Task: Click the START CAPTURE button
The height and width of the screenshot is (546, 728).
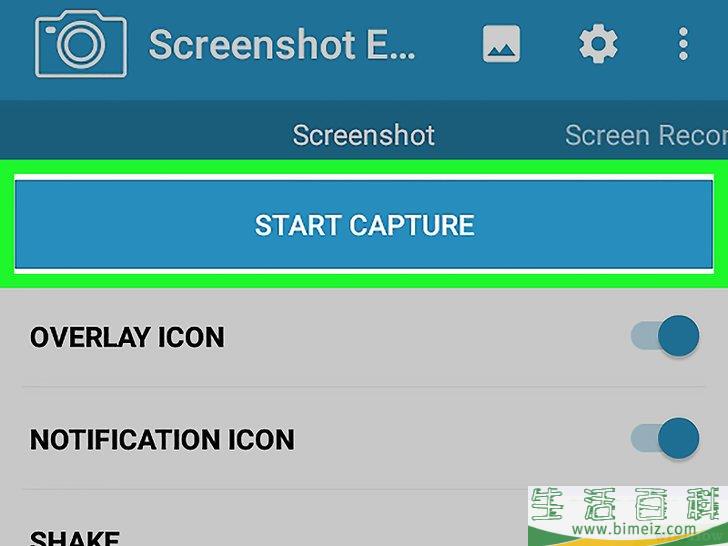Action: coord(364,225)
